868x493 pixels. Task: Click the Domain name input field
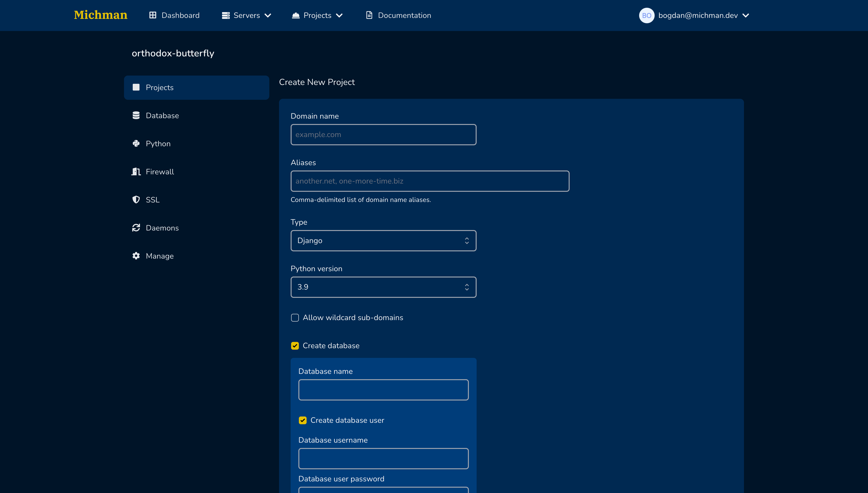tap(383, 135)
